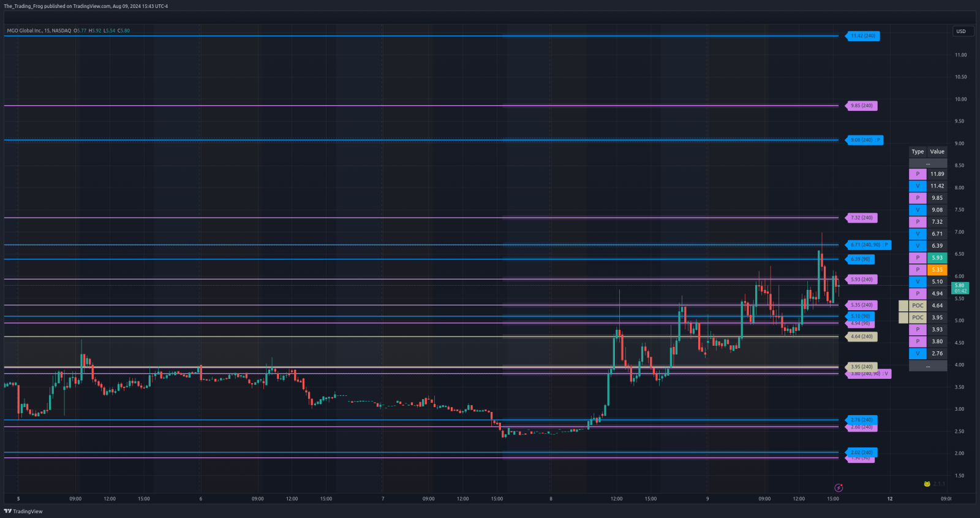The width and height of the screenshot is (980, 518).
Task: Click the 5.35 (240) level label on chart
Action: point(861,305)
